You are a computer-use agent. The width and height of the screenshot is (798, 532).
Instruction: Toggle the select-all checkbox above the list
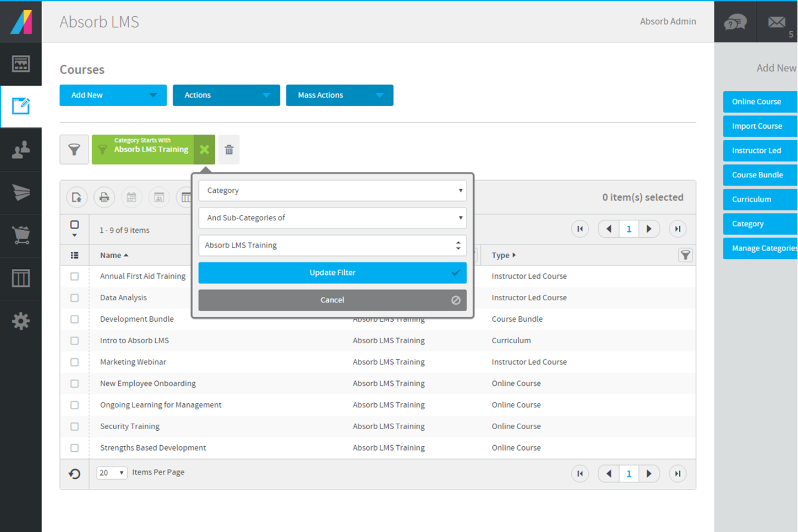tap(74, 224)
